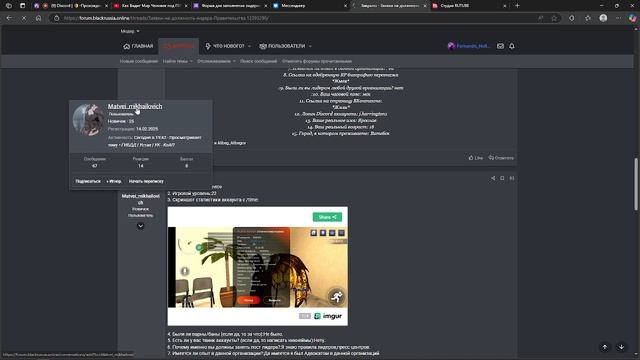The image size is (640, 360).
Task: Open the ГЛАВНАЯ forum nav item
Action: (138, 46)
